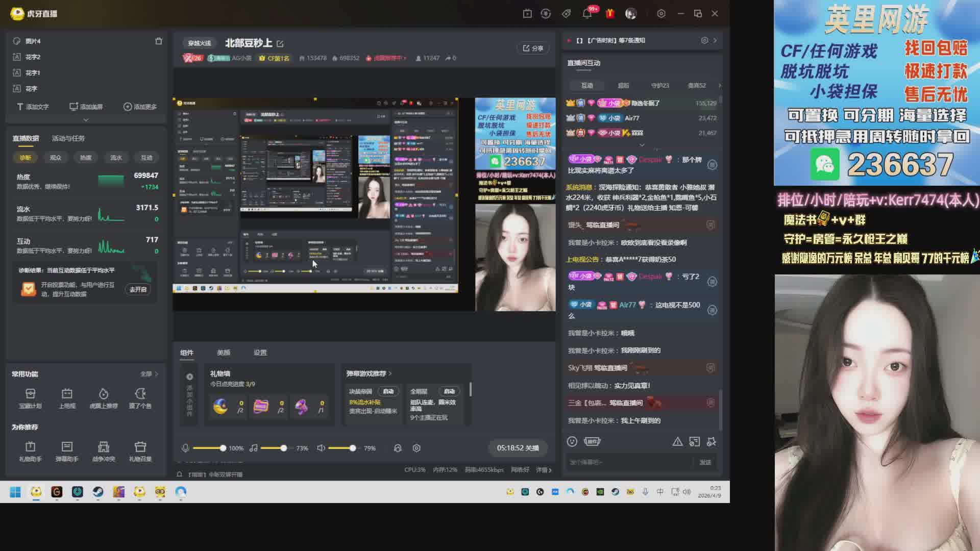Delete 图片4 source with trash icon
The image size is (980, 551).
click(x=159, y=41)
